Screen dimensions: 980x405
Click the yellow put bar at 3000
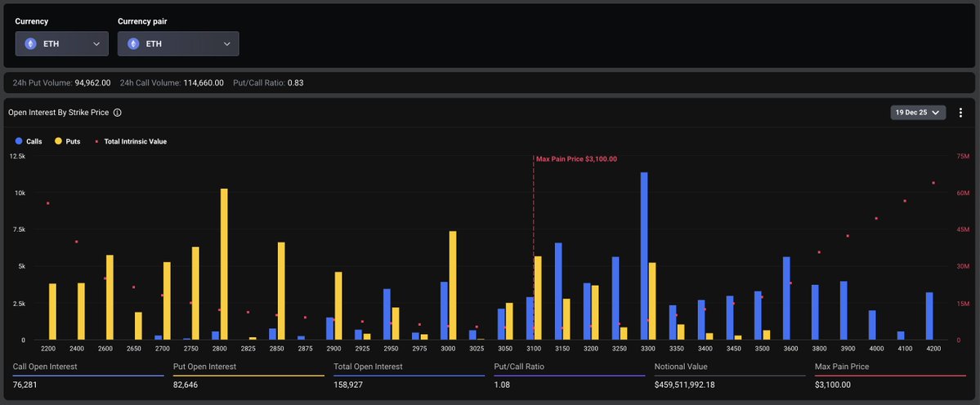coord(453,285)
